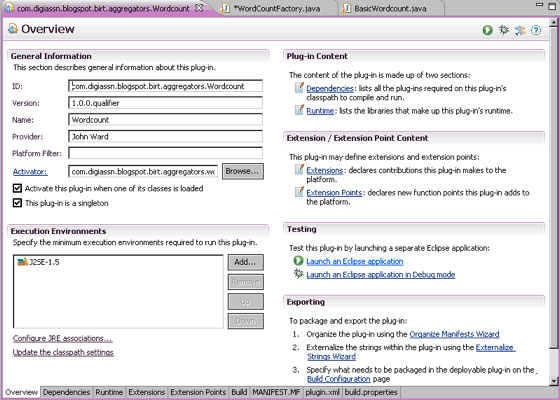Click 'Update the classpath settings' link
This screenshot has width=560, height=400.
click(63, 352)
